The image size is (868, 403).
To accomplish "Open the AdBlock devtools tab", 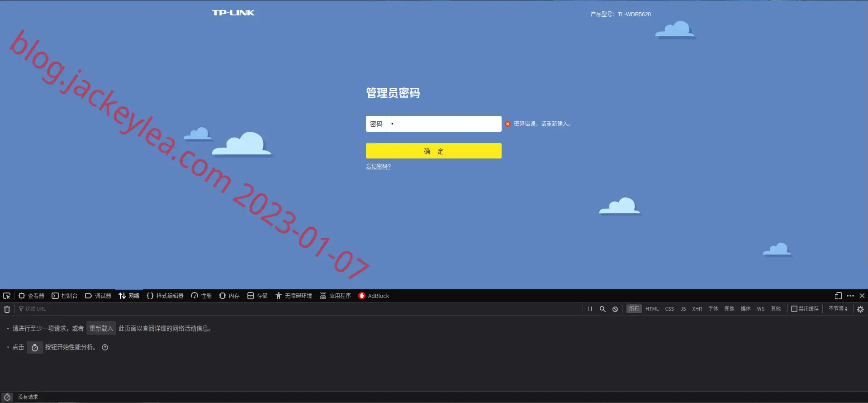I will click(374, 296).
